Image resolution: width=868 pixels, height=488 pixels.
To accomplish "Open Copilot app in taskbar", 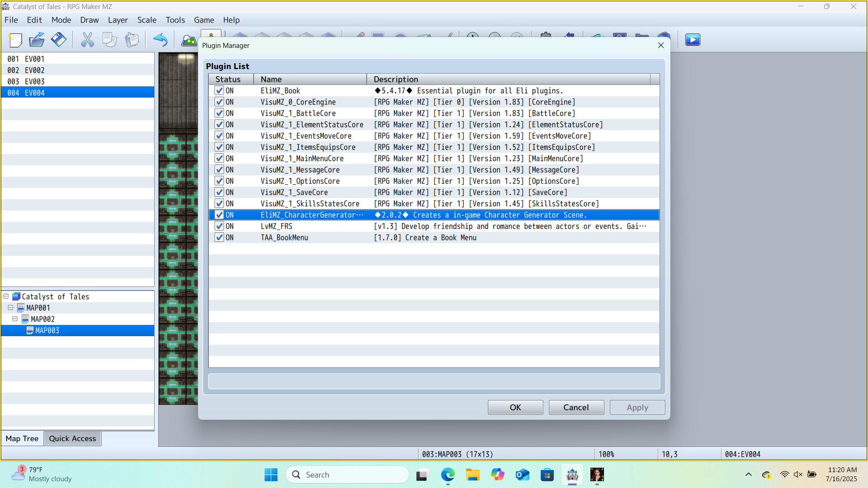I will pyautogui.click(x=498, y=475).
